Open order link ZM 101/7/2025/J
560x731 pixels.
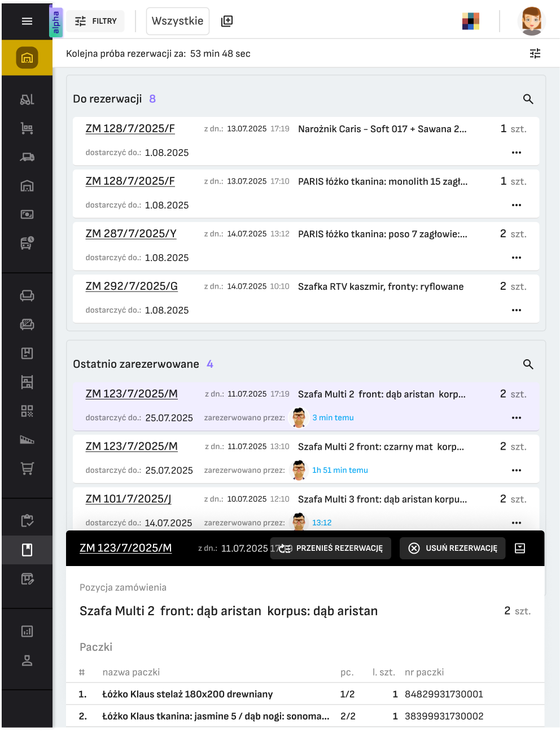pos(129,499)
